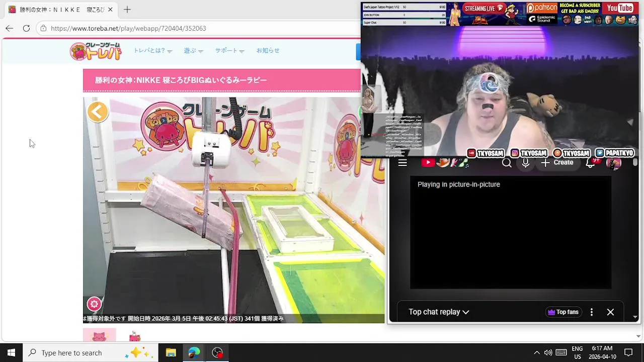Open OBS Studio from taskbar
The height and width of the screenshot is (362, 644).
217,352
